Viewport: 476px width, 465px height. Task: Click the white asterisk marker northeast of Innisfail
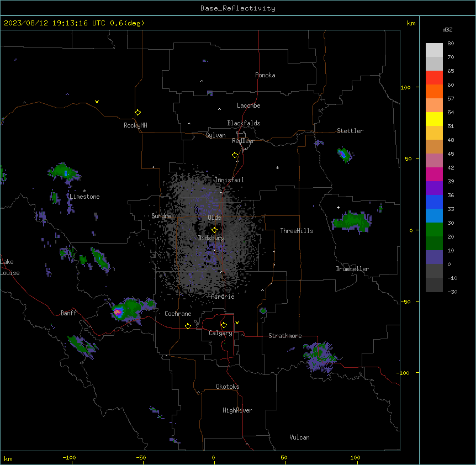click(x=277, y=167)
